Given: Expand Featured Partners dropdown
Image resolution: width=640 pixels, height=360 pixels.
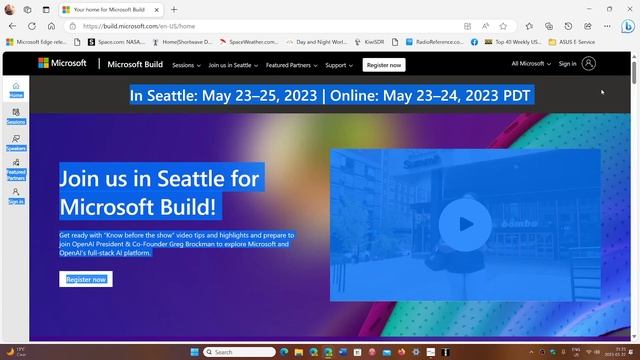Looking at the screenshot, I should click(x=291, y=65).
